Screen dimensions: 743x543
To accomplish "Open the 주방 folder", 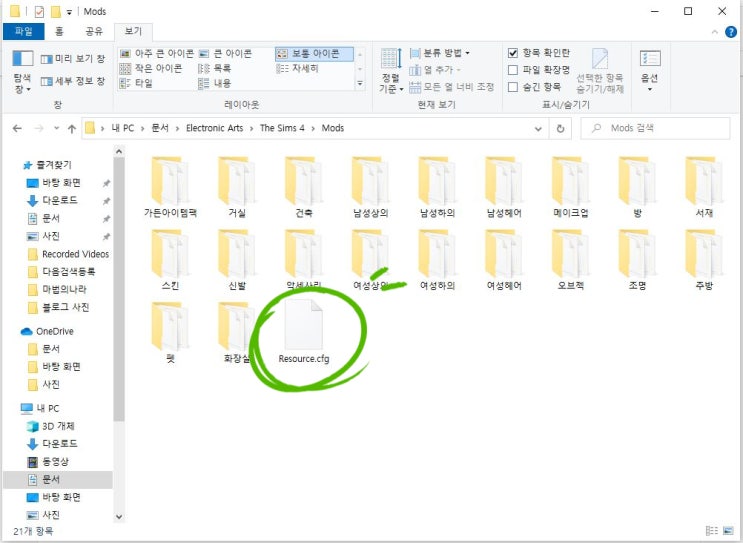I will (x=704, y=260).
